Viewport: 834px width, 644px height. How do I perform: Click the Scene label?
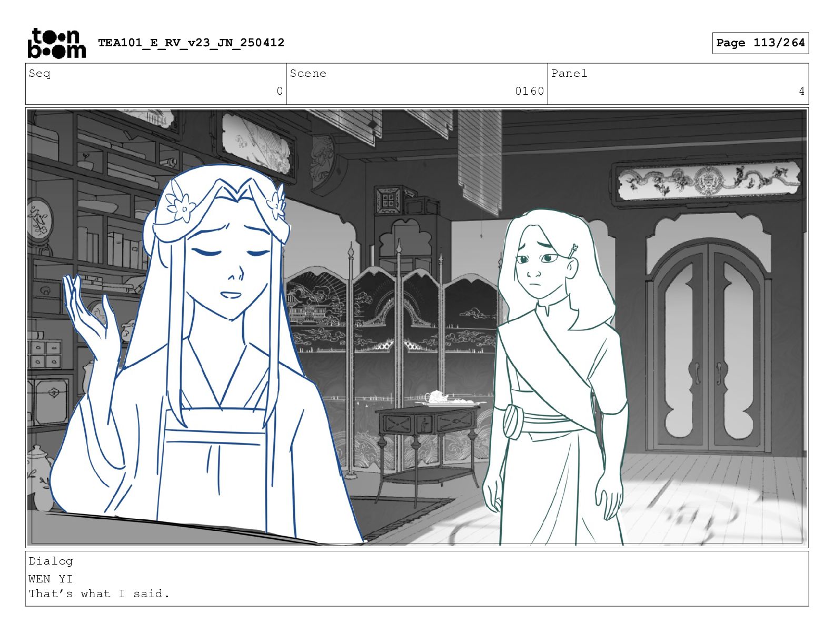[308, 74]
